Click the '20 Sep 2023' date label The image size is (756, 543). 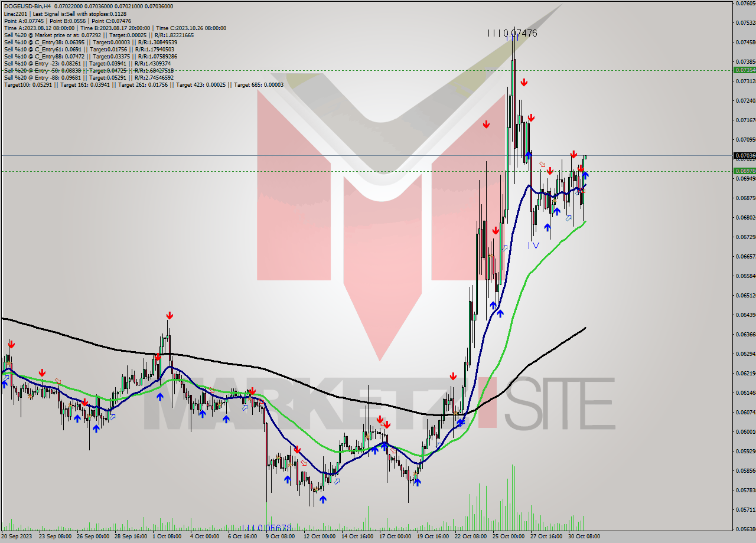pyautogui.click(x=17, y=537)
